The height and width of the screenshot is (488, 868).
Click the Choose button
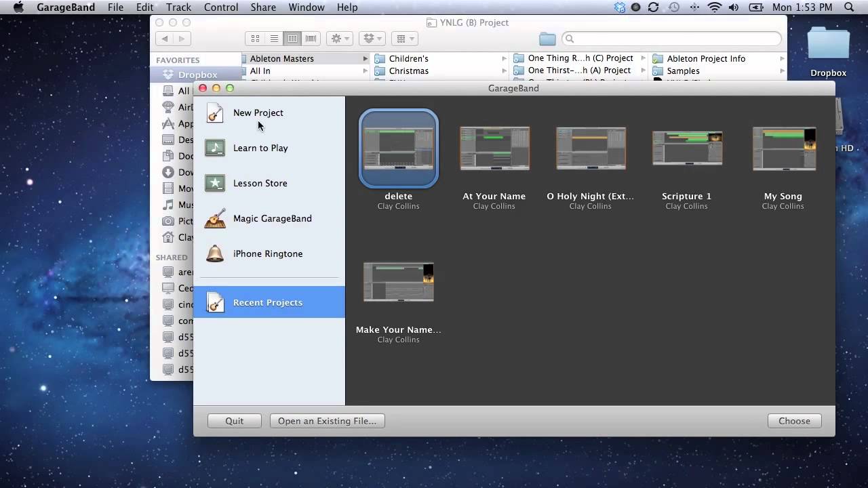pos(794,421)
